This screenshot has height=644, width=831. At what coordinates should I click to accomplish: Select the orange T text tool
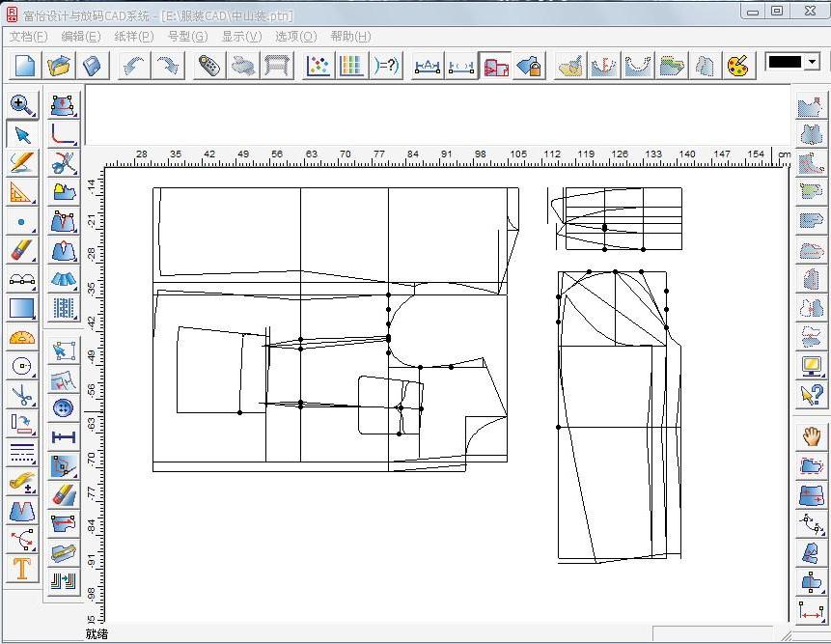tap(21, 568)
